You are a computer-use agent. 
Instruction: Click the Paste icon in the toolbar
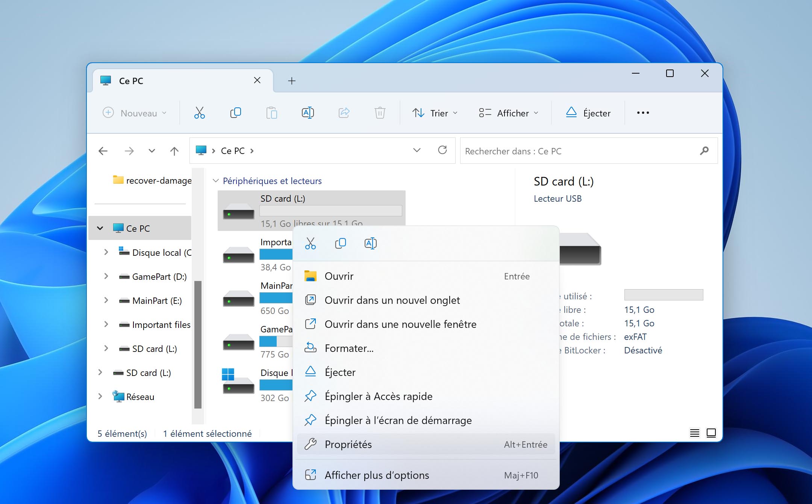pos(271,113)
